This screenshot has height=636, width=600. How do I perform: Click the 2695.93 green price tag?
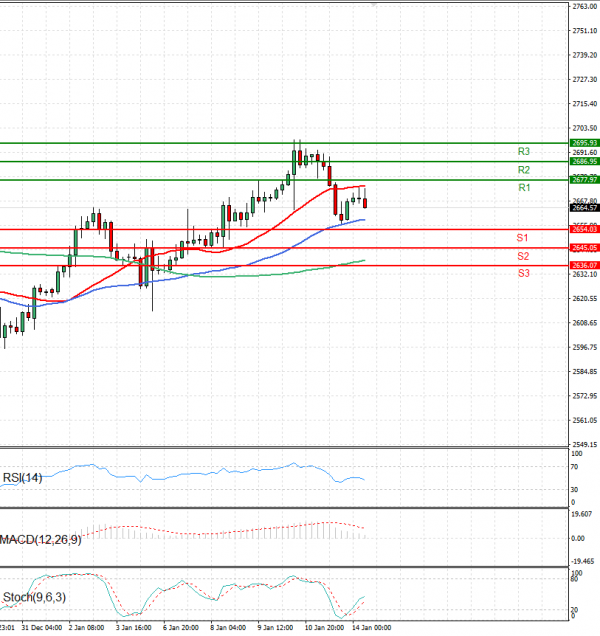(x=584, y=143)
